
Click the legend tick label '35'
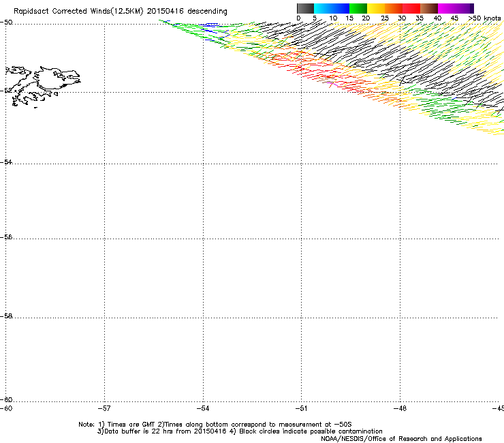[x=420, y=18]
